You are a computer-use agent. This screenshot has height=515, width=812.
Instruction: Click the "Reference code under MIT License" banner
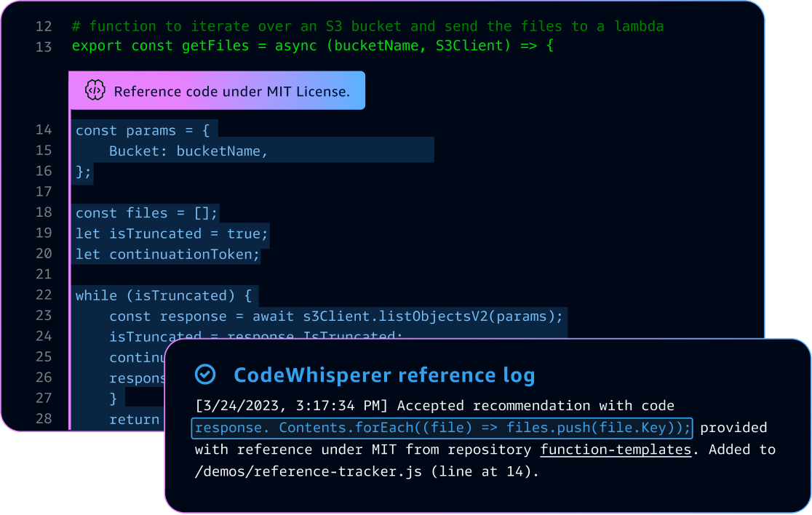[231, 92]
